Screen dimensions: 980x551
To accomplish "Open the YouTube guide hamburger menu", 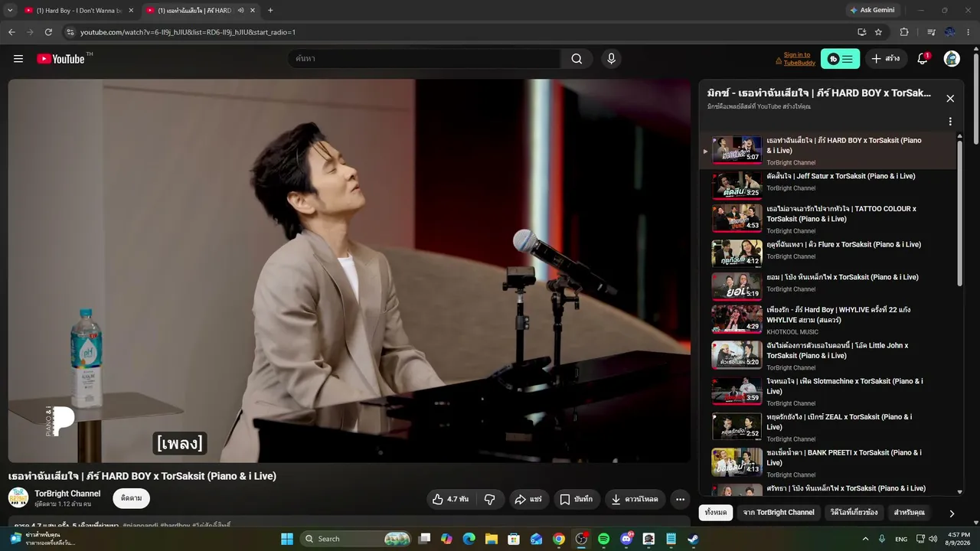I will coord(18,59).
